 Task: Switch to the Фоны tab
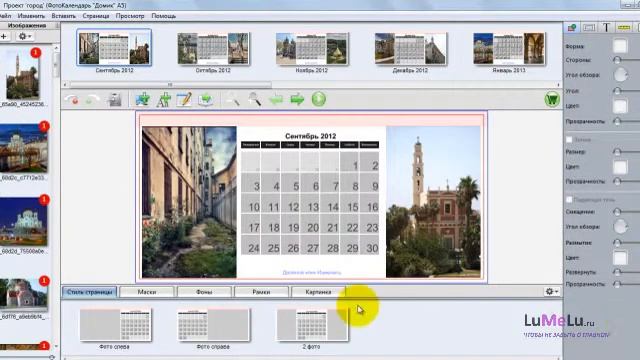tap(204, 292)
